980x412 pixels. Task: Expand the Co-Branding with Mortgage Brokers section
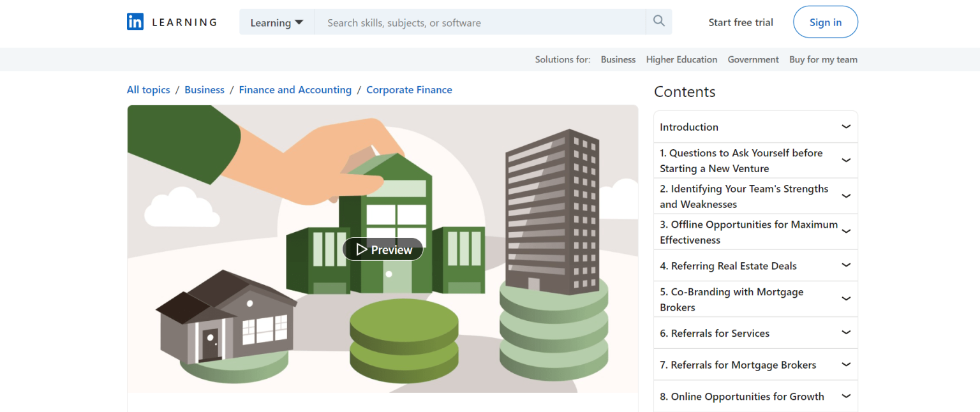(846, 298)
